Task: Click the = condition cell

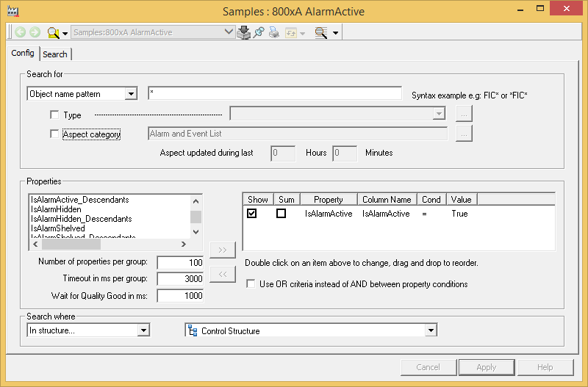Action: [425, 214]
